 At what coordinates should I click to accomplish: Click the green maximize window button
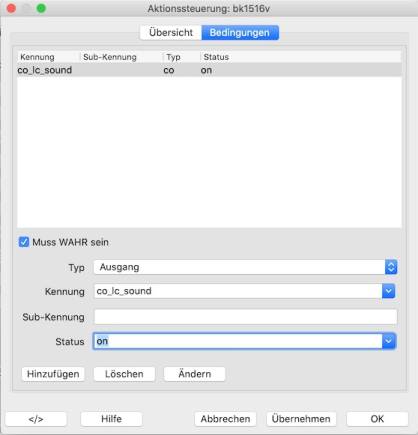click(x=41, y=8)
